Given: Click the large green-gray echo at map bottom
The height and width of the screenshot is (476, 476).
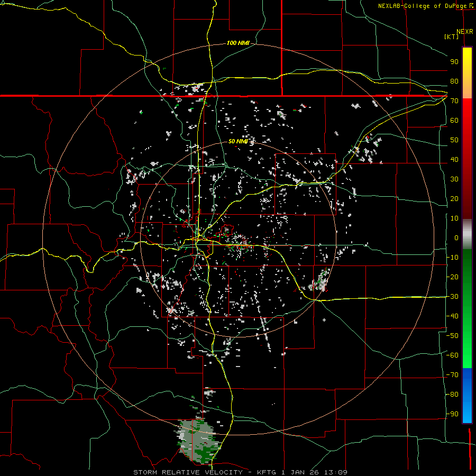Looking at the screenshot, I should [x=198, y=440].
